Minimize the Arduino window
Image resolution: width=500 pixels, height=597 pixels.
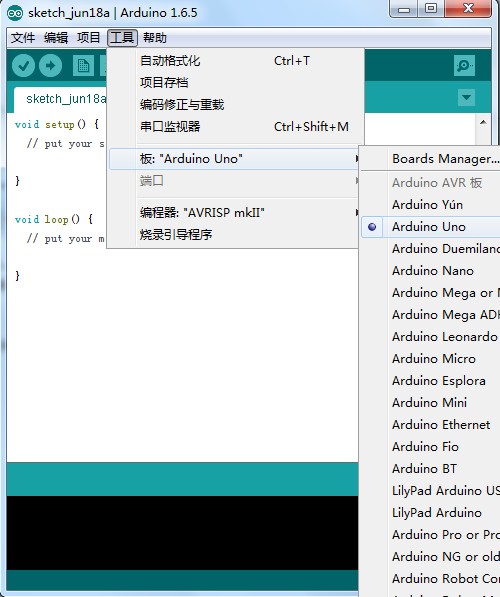pos(404,8)
